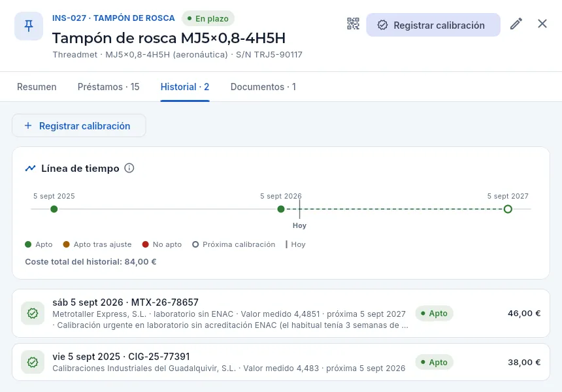Click the plus Registrar calibración button below tabs
The height and width of the screenshot is (392, 562).
point(79,126)
